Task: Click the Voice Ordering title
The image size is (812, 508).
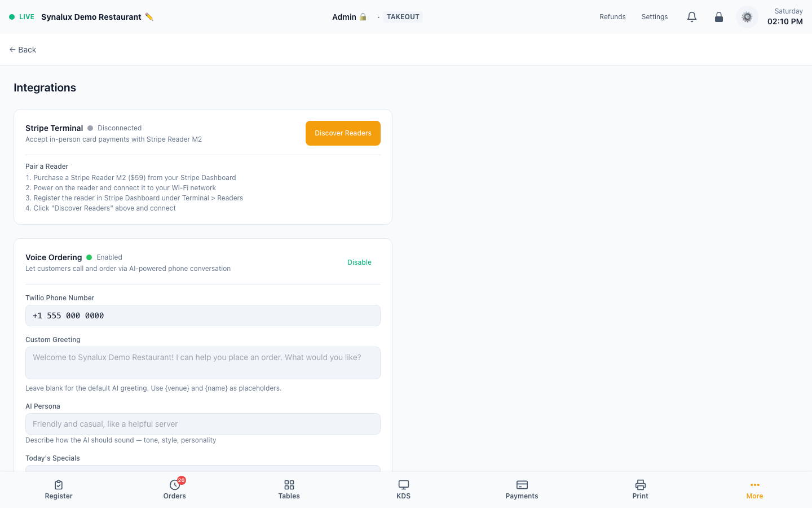Action: point(54,257)
